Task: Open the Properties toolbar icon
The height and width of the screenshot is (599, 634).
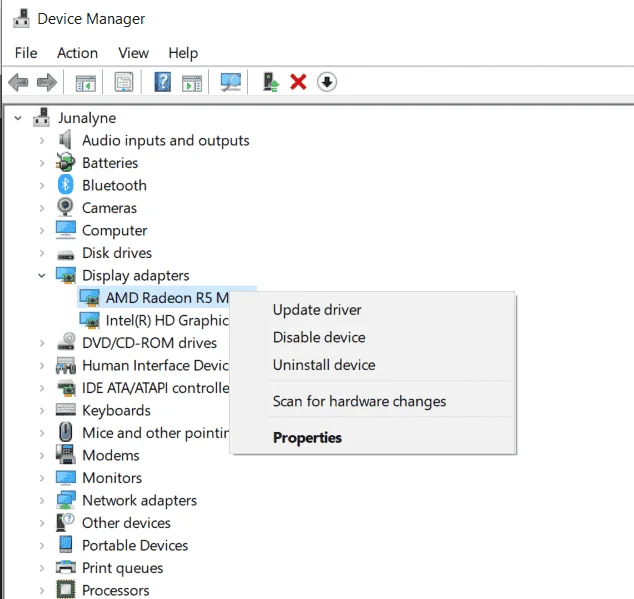Action: (124, 82)
